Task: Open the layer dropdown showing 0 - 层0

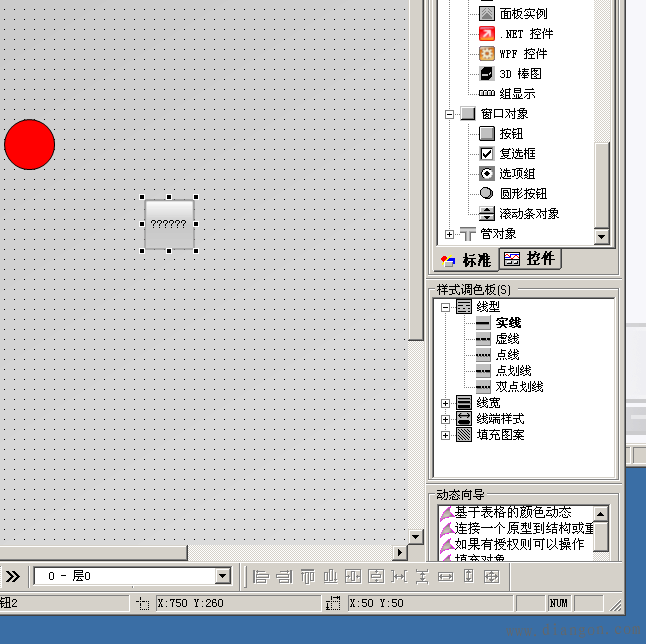Action: (x=222, y=576)
